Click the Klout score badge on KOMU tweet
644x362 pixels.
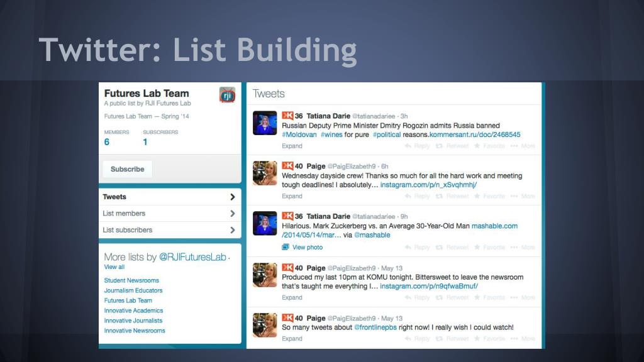click(292, 268)
